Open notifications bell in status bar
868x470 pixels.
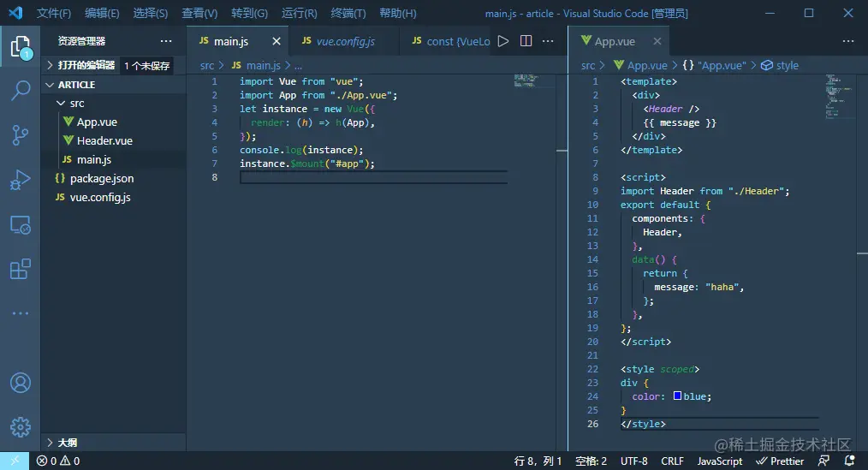point(850,461)
